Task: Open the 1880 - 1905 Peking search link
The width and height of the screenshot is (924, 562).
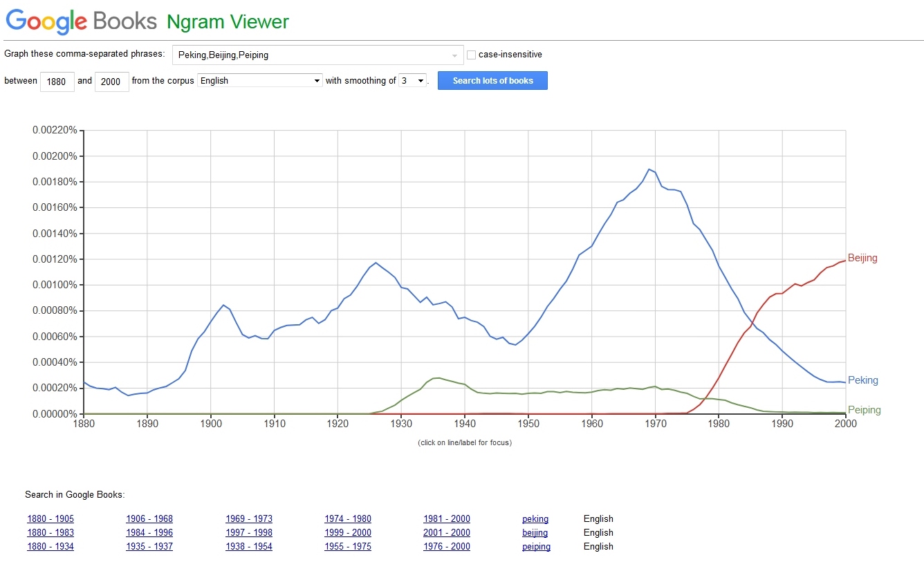Action: (50, 519)
